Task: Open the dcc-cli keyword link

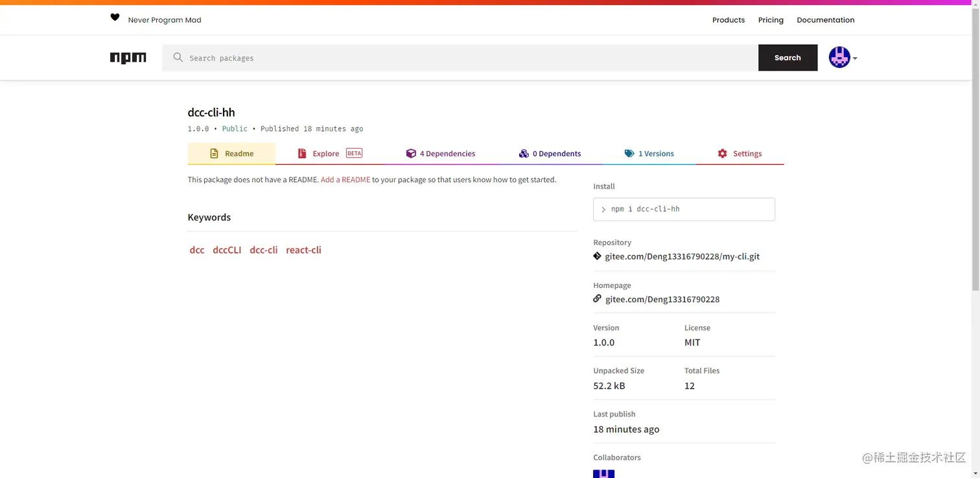Action: click(x=264, y=250)
